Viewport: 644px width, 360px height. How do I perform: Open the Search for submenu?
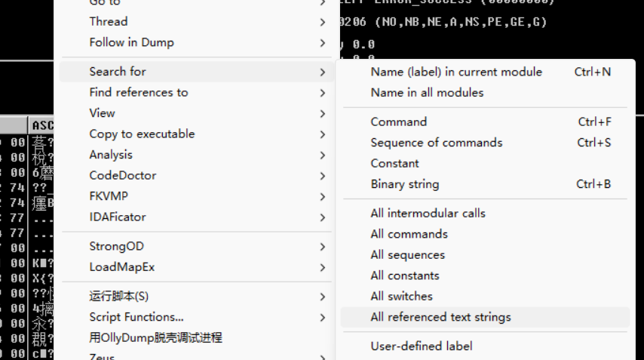point(118,72)
